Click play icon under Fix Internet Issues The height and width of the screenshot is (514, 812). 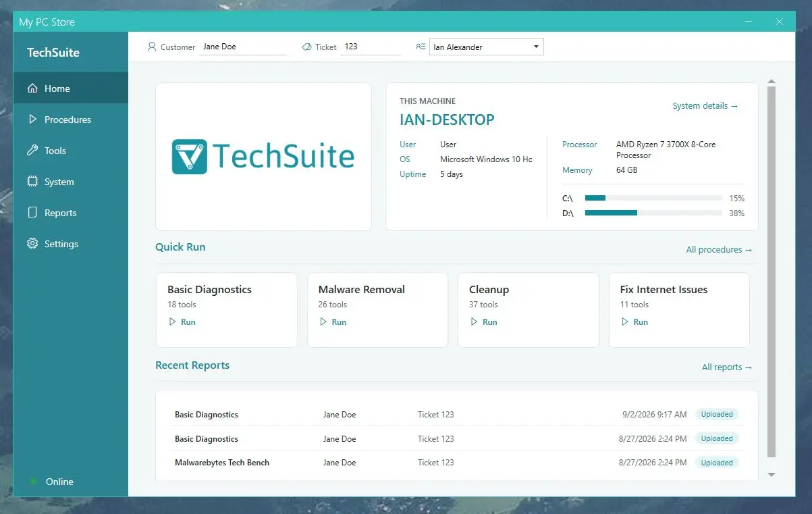point(624,322)
